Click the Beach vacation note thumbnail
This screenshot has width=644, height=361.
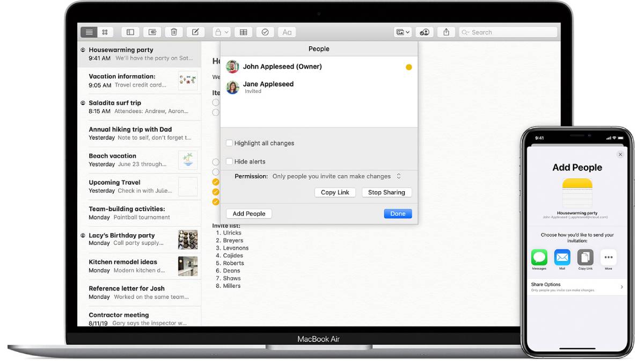[x=188, y=160]
